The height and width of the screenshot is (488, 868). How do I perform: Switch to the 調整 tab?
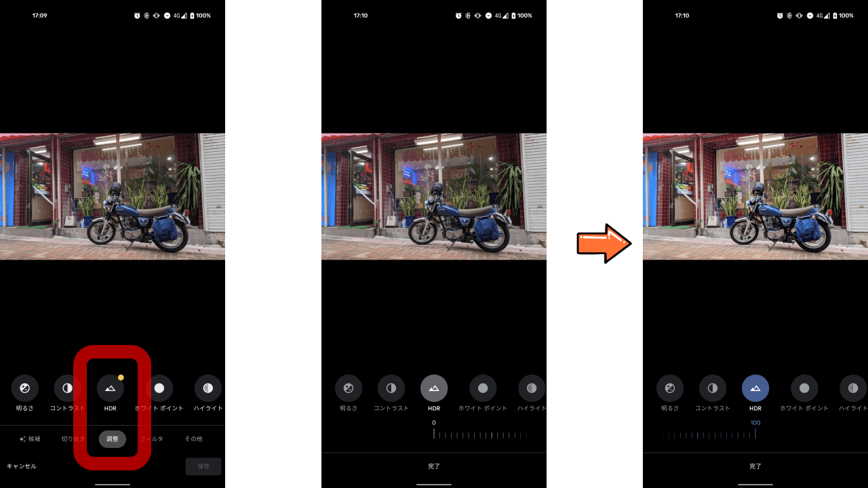point(113,439)
